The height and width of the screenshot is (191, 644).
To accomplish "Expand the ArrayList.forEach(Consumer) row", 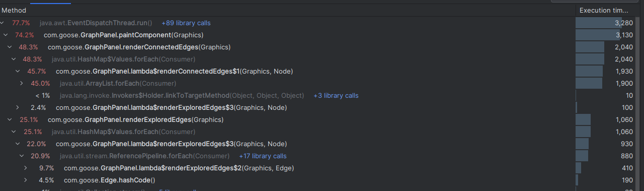I will coord(22,84).
